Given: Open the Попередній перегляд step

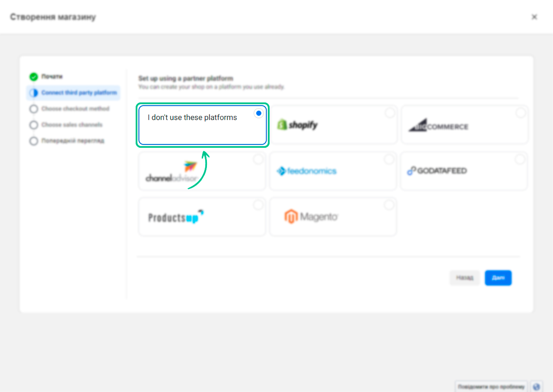Looking at the screenshot, I should tap(73, 141).
